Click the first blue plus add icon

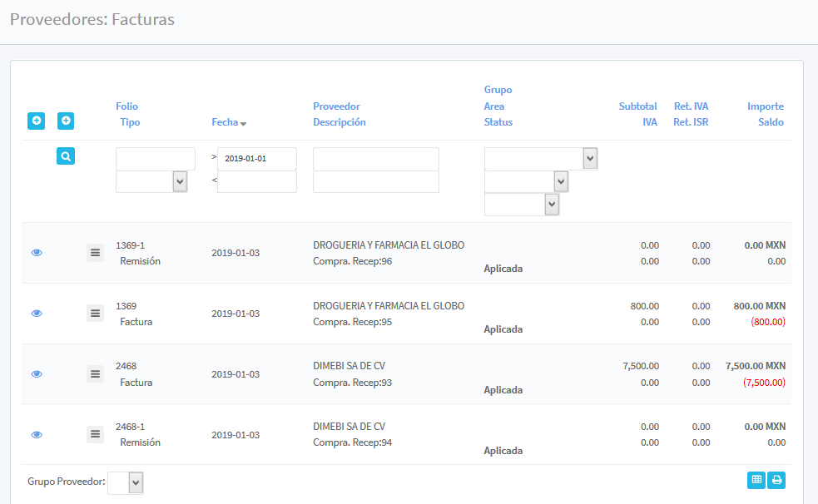pos(36,121)
